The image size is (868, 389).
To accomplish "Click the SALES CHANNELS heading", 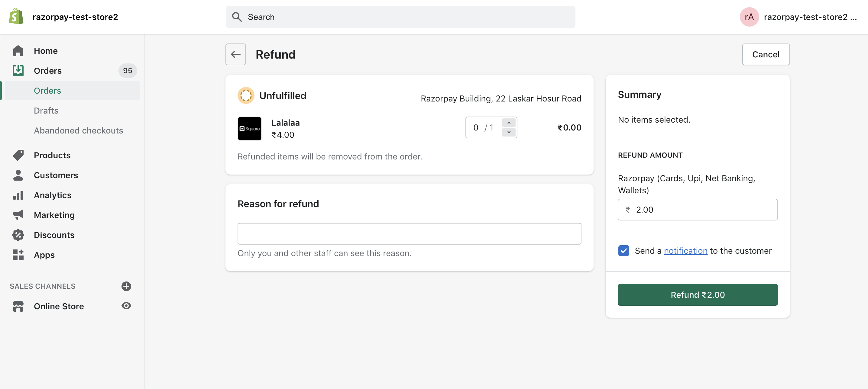I will [x=42, y=286].
